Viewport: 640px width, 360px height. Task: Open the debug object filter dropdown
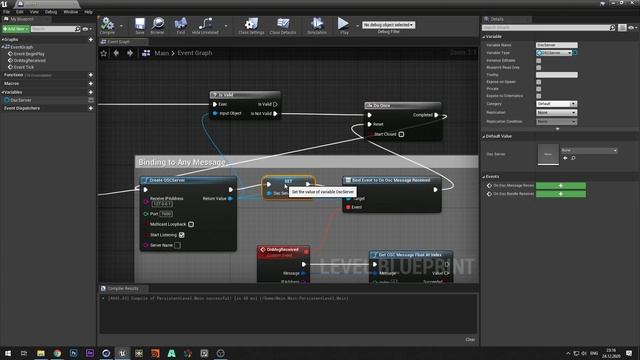click(389, 25)
